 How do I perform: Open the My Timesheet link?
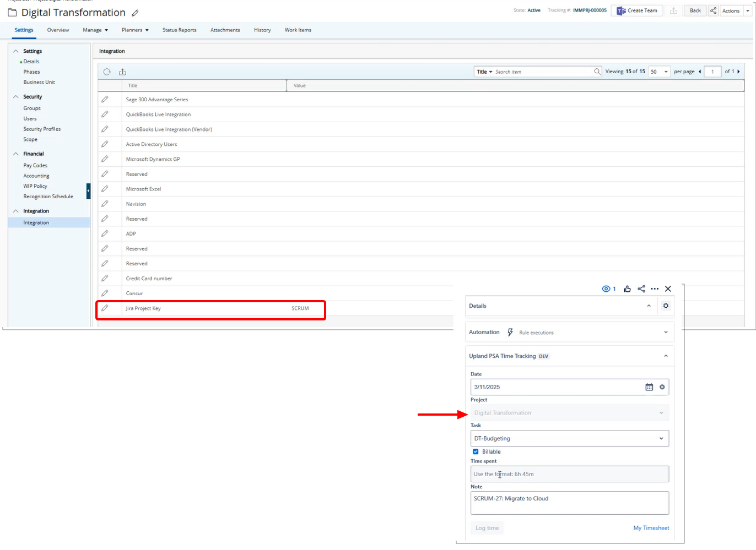pos(651,528)
